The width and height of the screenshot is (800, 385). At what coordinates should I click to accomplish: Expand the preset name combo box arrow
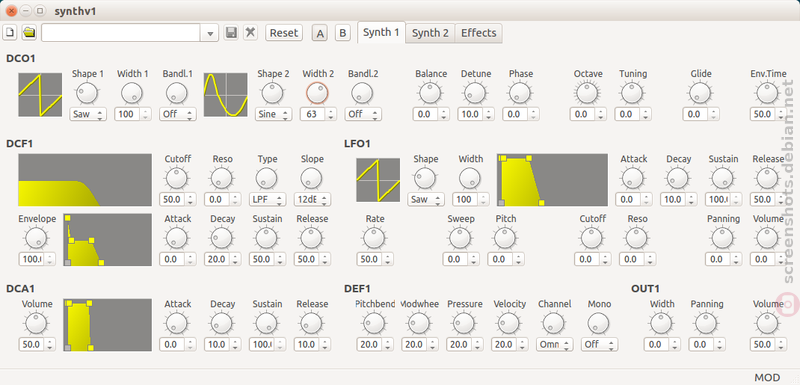(210, 33)
